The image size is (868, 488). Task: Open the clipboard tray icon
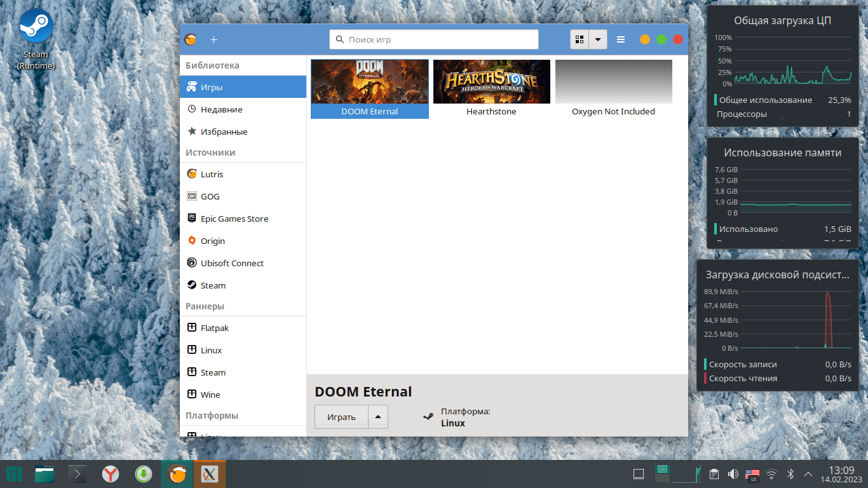(x=714, y=474)
